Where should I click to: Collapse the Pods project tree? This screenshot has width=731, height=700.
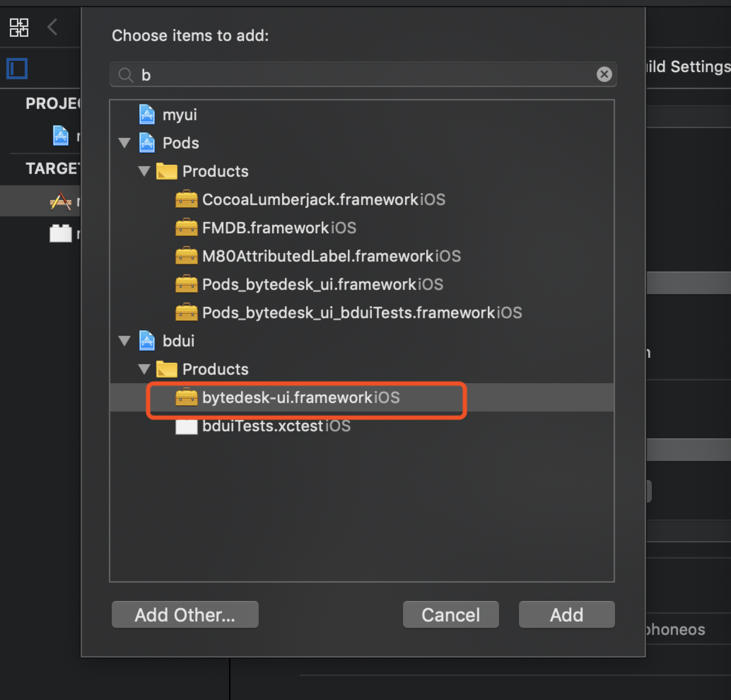124,143
